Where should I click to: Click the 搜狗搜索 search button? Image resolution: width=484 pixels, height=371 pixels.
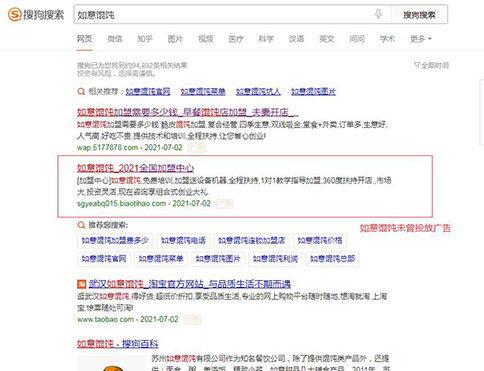point(419,15)
